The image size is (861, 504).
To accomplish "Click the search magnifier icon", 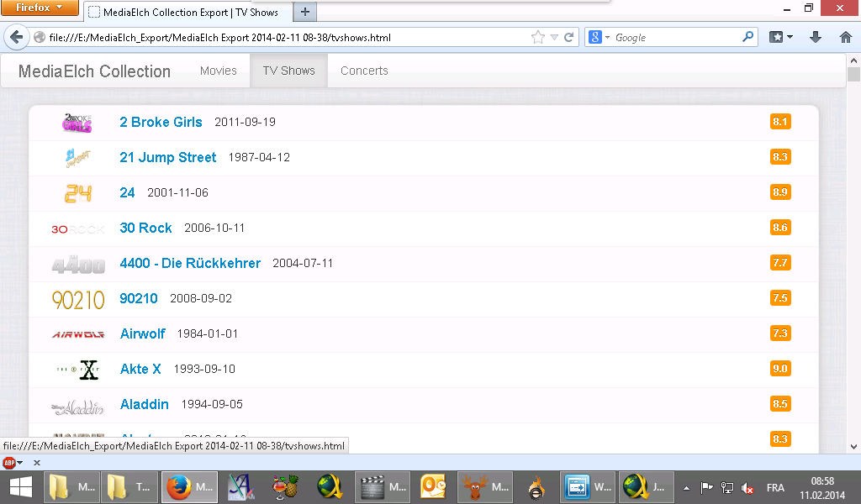I will pos(747,37).
